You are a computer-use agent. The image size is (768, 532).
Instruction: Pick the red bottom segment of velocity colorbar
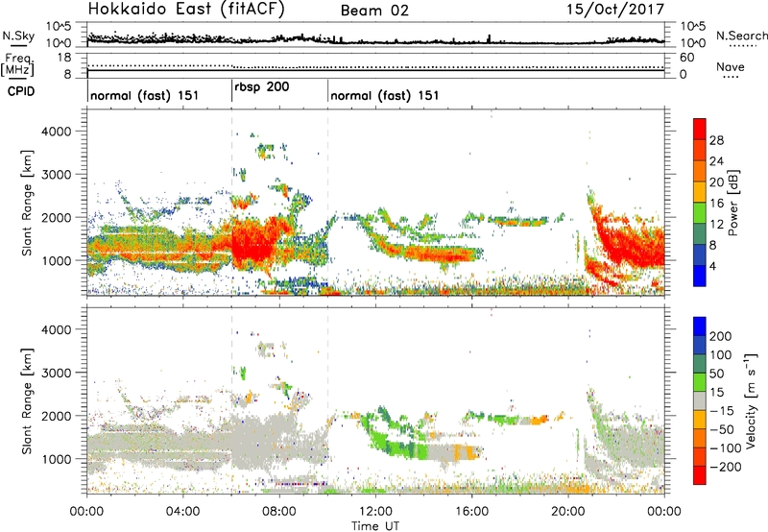(700, 475)
